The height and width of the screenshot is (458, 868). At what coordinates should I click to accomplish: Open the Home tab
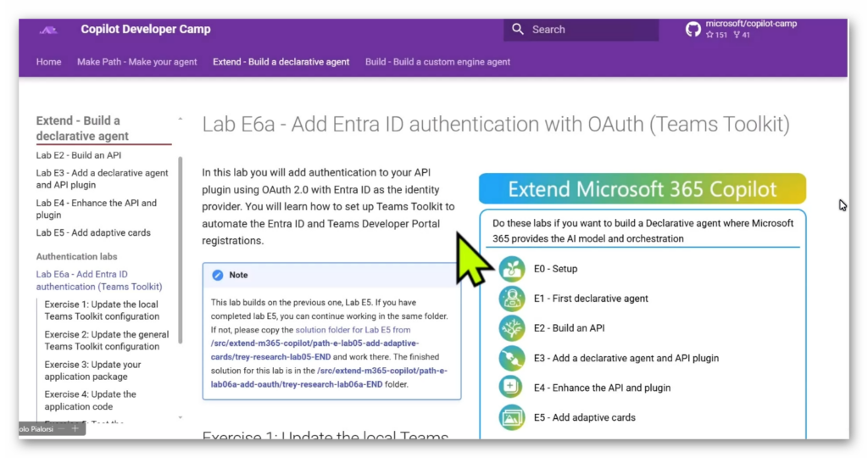coord(48,62)
